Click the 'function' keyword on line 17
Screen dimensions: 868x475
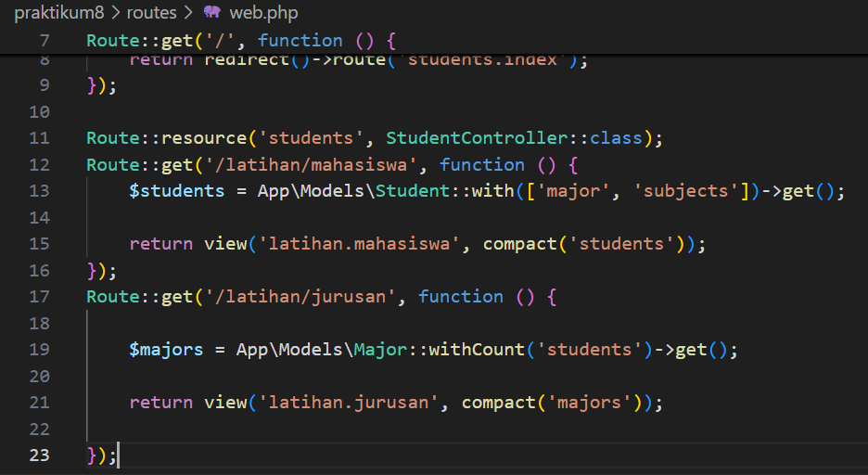[x=461, y=297]
